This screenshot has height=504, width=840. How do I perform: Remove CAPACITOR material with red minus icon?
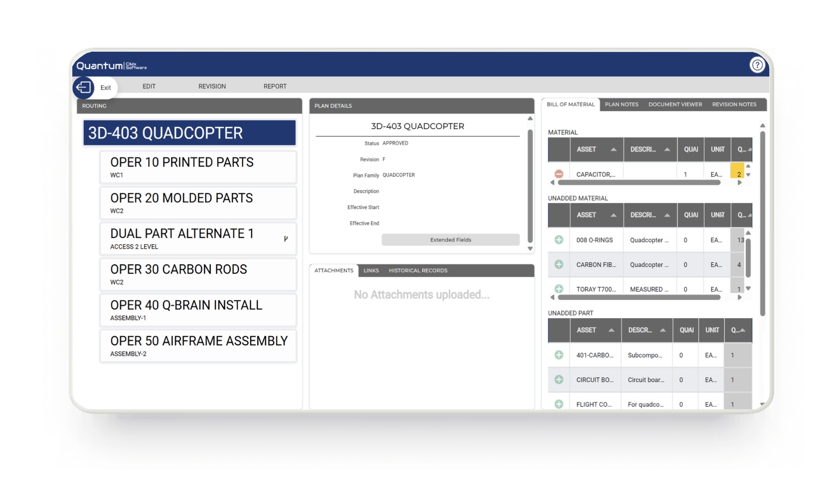(x=558, y=174)
